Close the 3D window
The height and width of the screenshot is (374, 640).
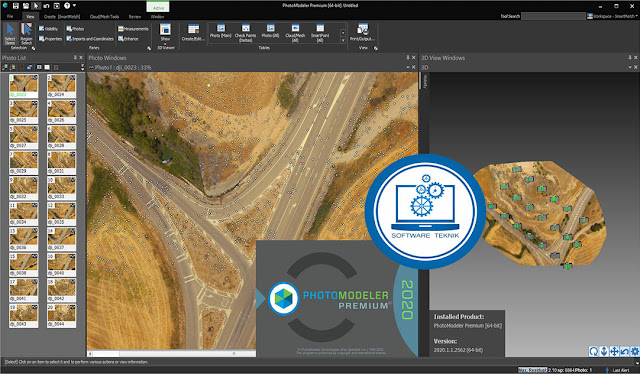click(636, 67)
